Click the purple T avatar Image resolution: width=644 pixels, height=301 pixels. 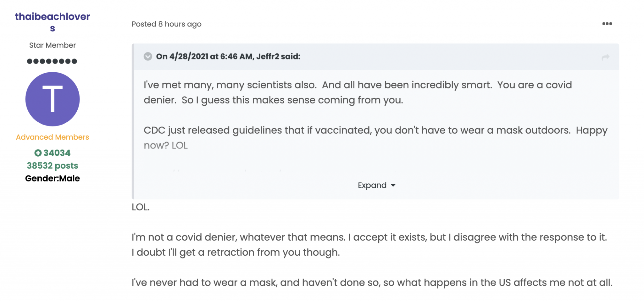(x=53, y=99)
